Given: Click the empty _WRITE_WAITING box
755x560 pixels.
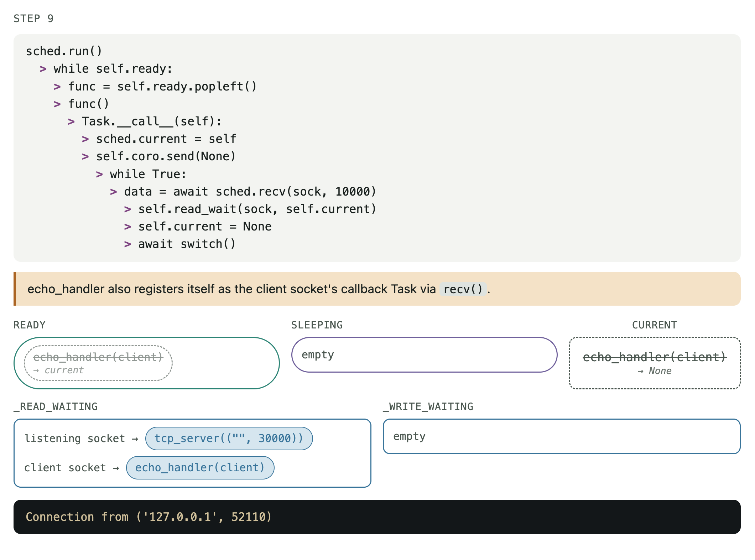Looking at the screenshot, I should (x=562, y=436).
